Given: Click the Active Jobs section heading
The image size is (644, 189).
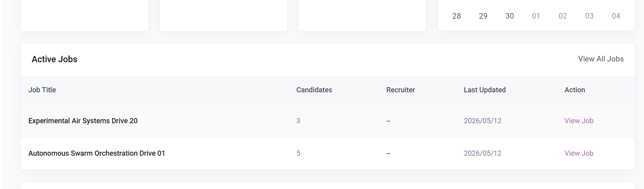Looking at the screenshot, I should coord(54,59).
